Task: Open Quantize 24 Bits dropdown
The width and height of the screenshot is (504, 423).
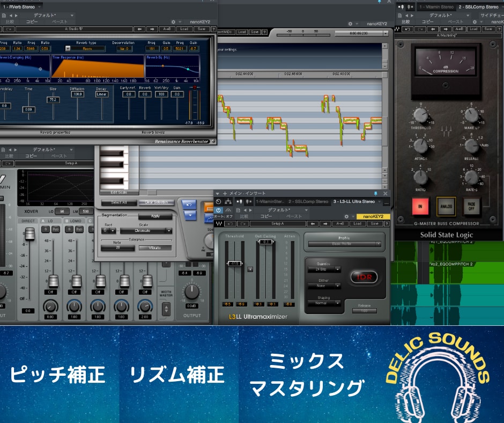Action: point(324,269)
